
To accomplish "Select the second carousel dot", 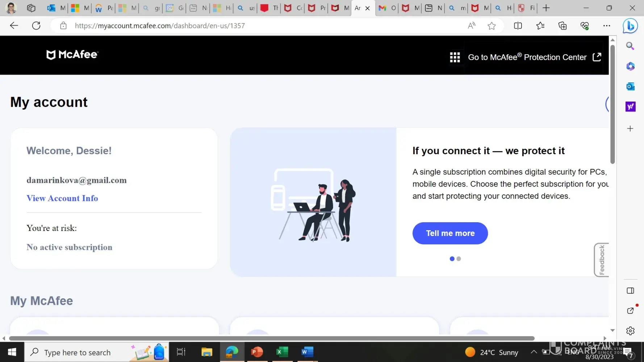I will tap(459, 259).
